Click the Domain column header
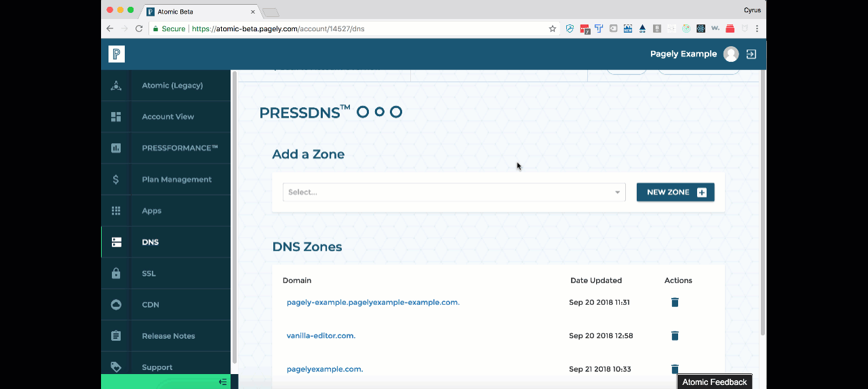 [297, 280]
